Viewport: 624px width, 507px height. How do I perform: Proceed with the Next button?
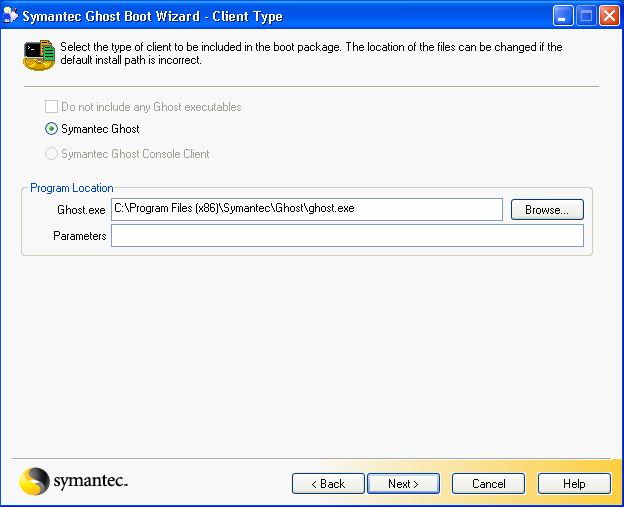click(404, 484)
